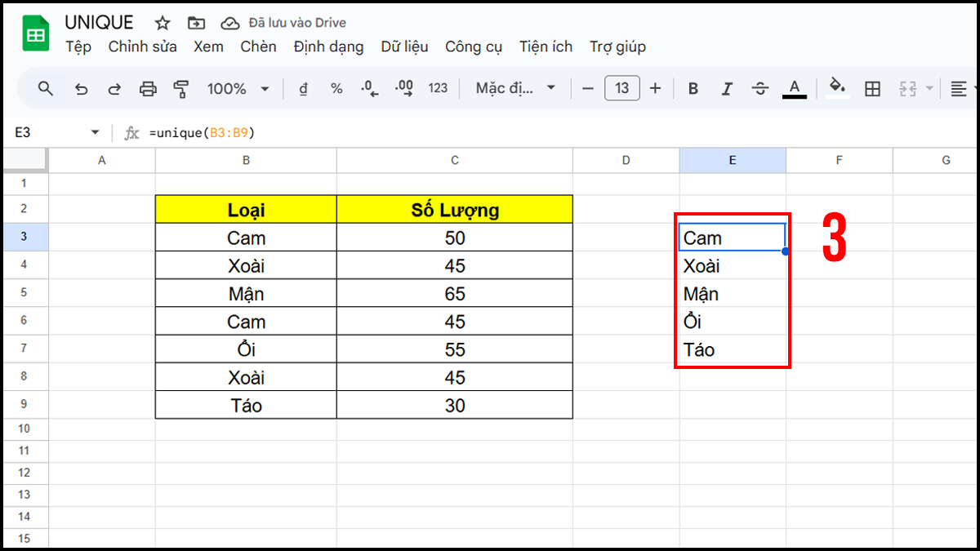
Task: Click the search icon in the toolbar
Action: click(46, 88)
